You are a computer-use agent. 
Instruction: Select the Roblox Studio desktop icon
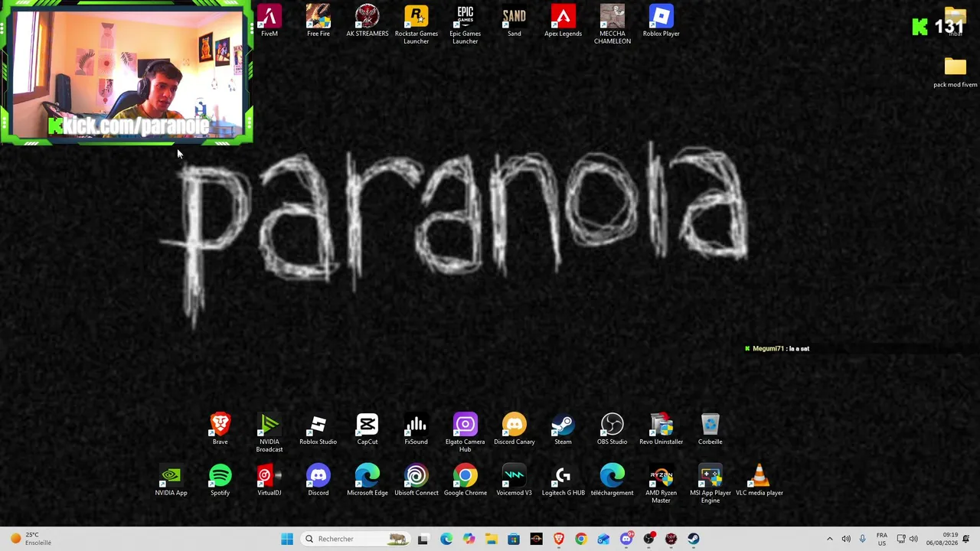tap(318, 429)
